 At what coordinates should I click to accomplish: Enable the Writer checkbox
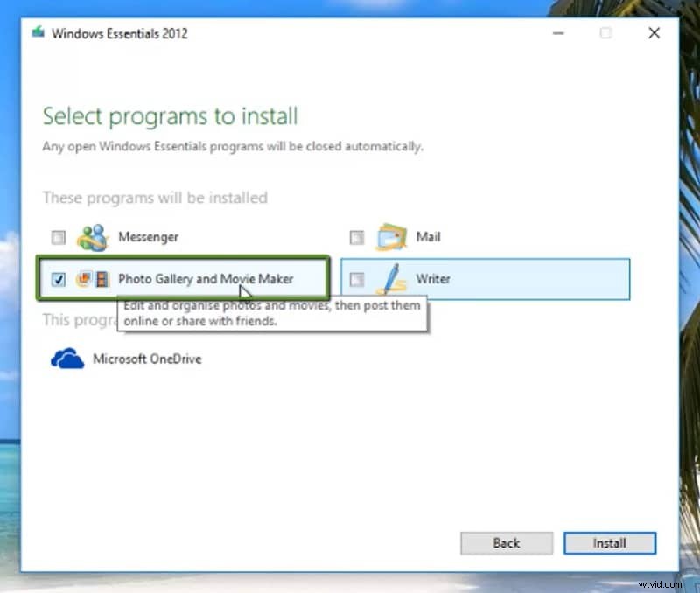356,279
